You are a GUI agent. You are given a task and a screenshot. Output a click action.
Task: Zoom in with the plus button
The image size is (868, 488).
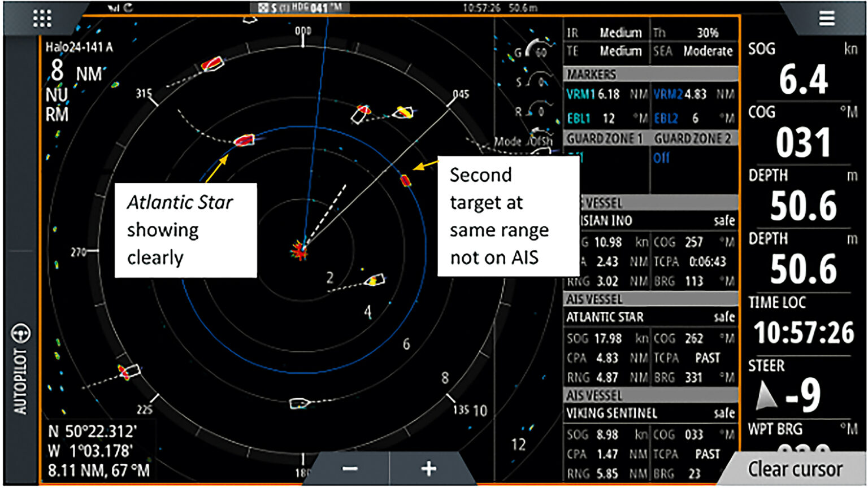pyautogui.click(x=428, y=468)
